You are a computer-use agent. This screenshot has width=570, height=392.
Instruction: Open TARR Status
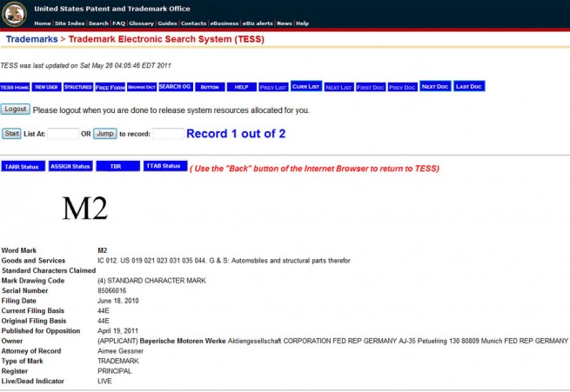point(23,166)
